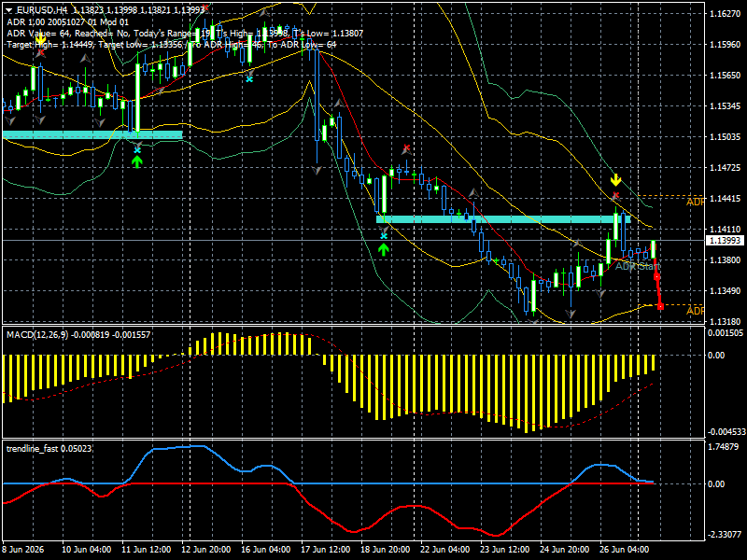Click the white triangle before EURUSD,H4 title
Image resolution: width=747 pixels, height=560 pixels.
(x=9, y=10)
